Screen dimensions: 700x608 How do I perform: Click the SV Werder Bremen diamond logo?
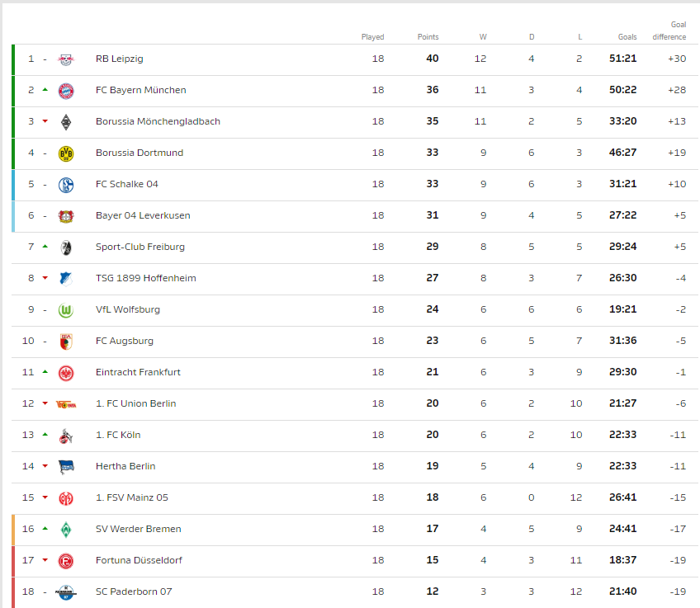coord(66,530)
